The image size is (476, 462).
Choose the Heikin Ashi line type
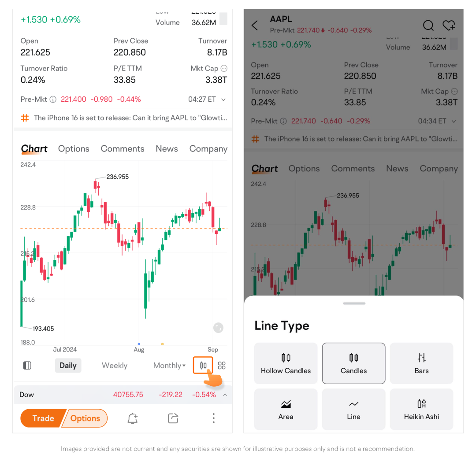coord(421,409)
